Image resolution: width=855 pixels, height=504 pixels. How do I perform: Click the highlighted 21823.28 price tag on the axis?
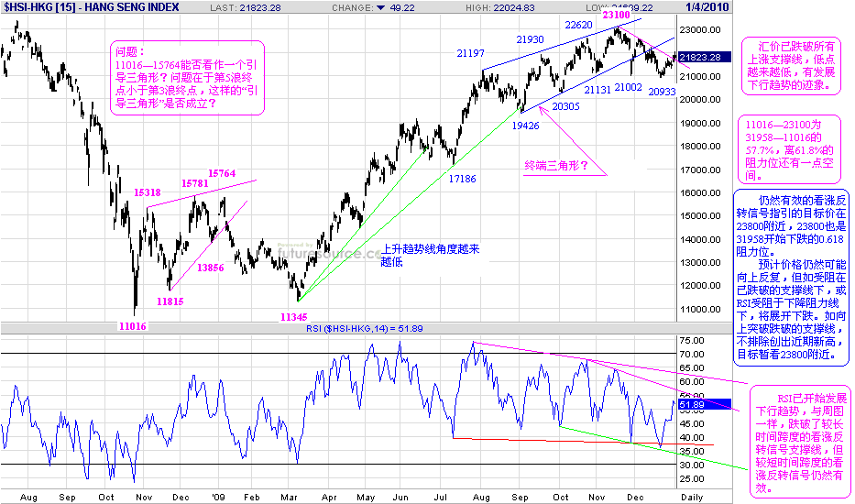pos(705,57)
